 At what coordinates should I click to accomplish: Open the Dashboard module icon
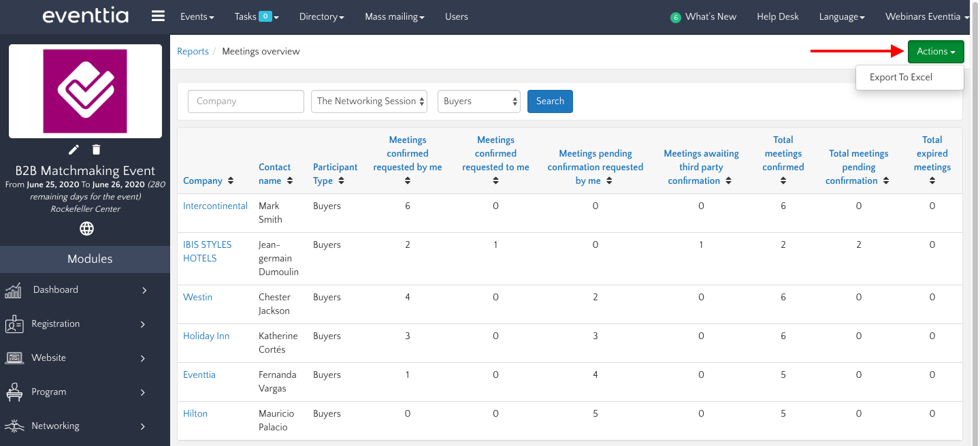[x=14, y=291]
